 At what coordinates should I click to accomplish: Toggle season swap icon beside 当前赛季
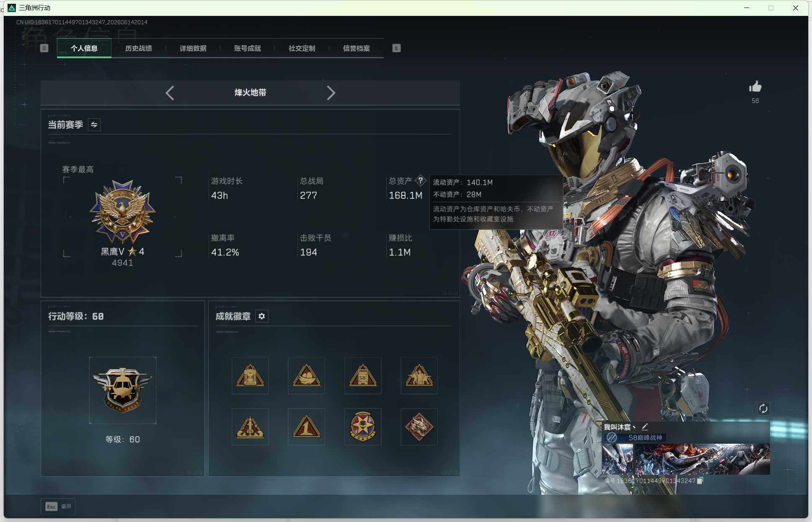point(94,124)
